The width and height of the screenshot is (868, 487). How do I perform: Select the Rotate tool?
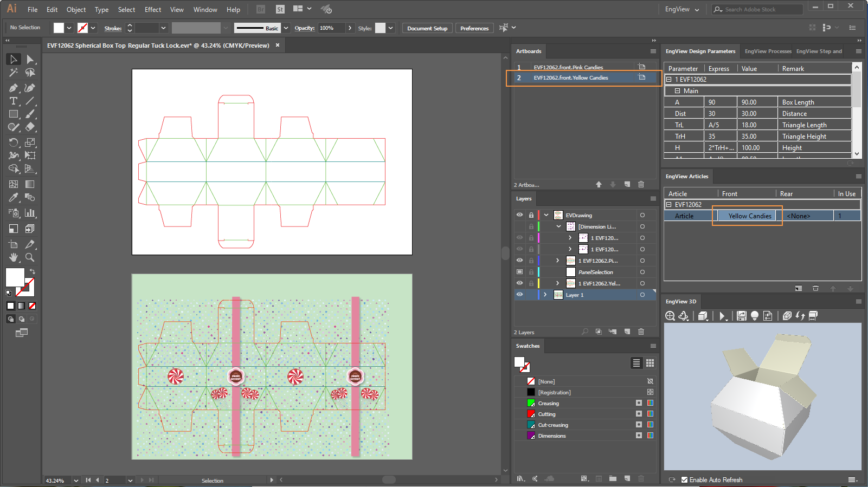(x=13, y=142)
